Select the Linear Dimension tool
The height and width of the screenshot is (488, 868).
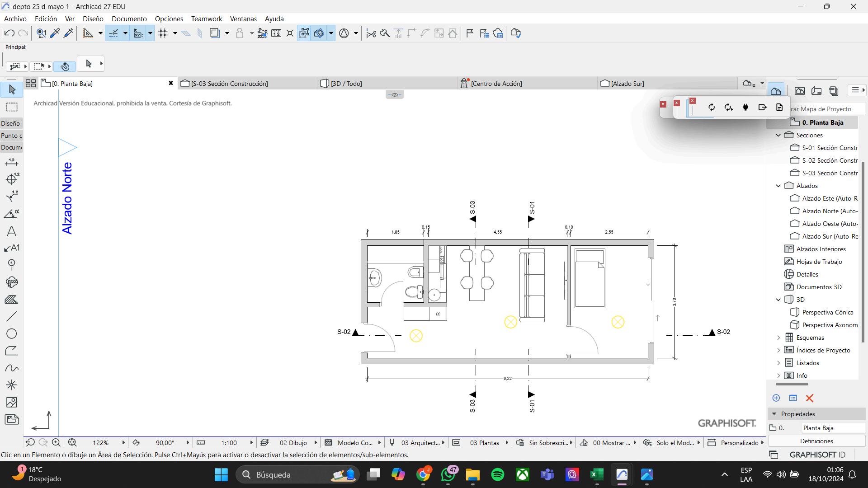(x=12, y=162)
